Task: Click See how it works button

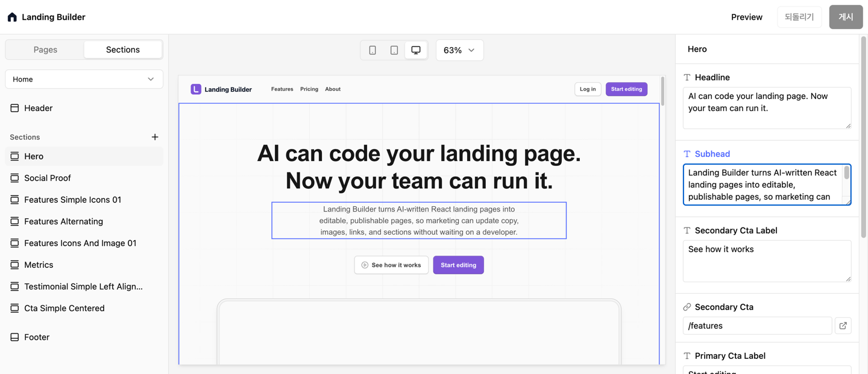Action: click(x=391, y=265)
